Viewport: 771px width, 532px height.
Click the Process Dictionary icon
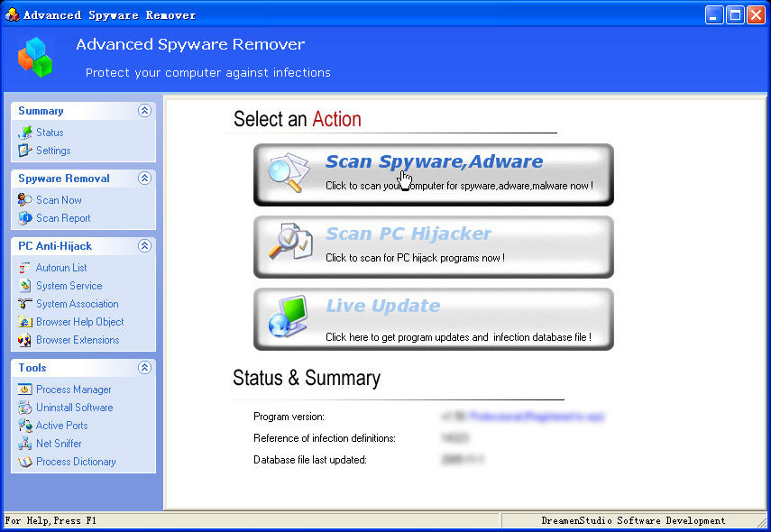tap(25, 462)
